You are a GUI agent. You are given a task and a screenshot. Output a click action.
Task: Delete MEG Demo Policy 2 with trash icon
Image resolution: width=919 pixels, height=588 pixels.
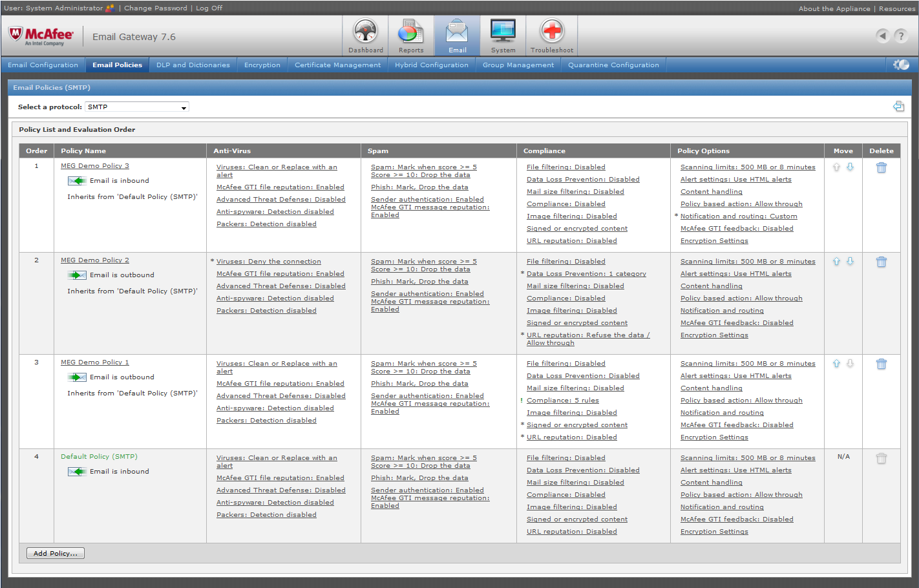click(x=881, y=262)
